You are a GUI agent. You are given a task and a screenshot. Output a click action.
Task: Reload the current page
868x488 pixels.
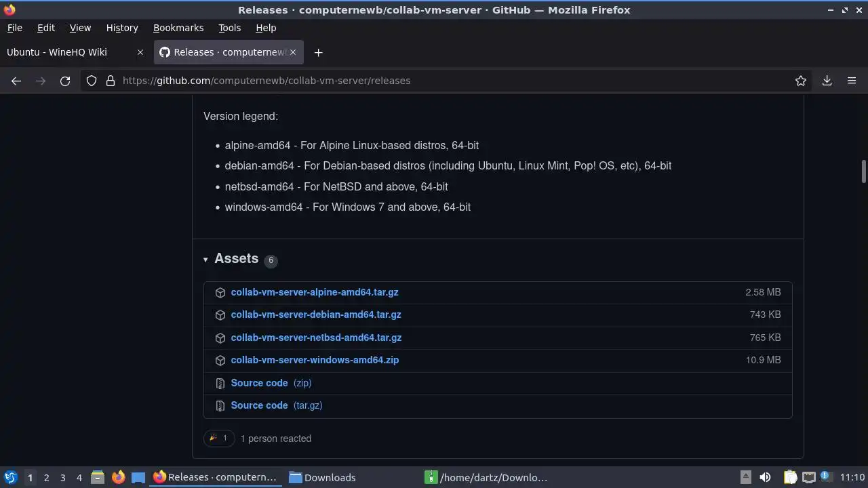tap(65, 81)
